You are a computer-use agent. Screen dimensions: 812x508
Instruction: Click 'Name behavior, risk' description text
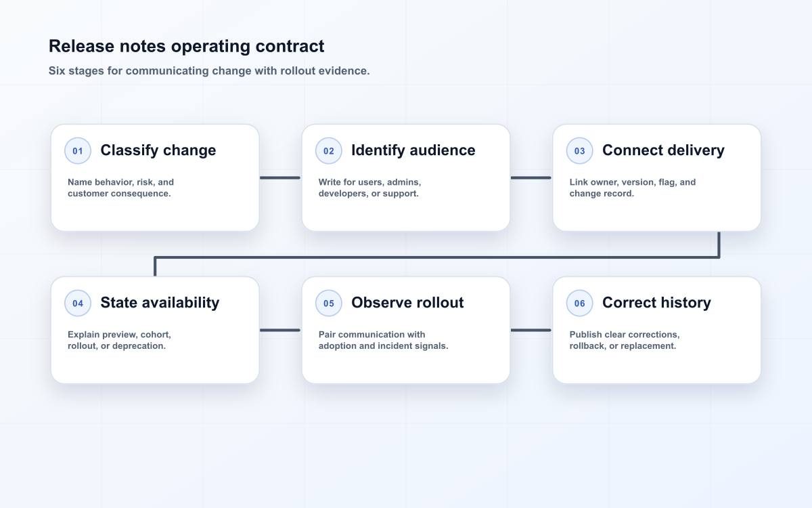[121, 188]
